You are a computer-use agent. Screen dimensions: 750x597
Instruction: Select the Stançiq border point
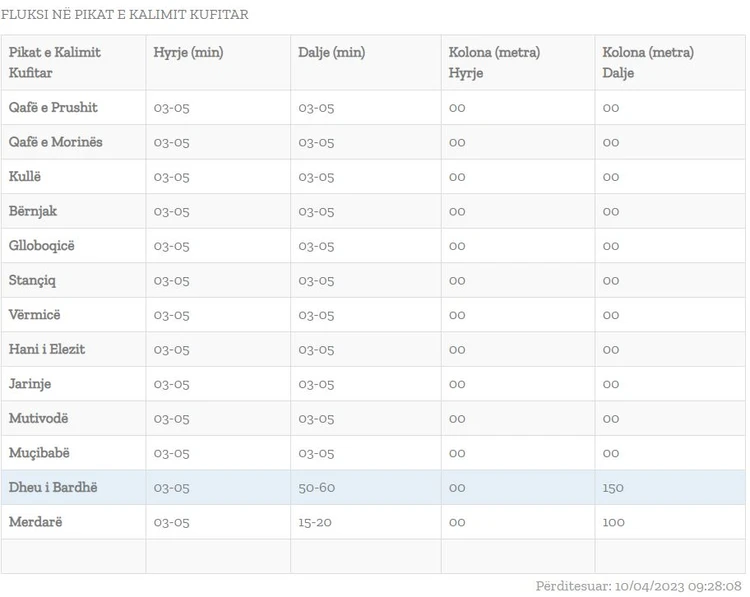(33, 280)
